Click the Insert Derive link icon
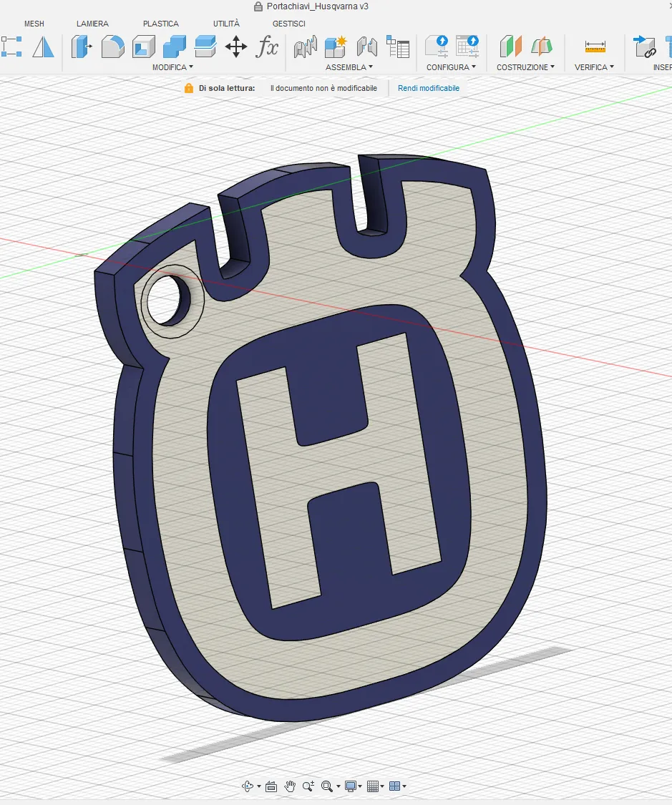 point(645,47)
